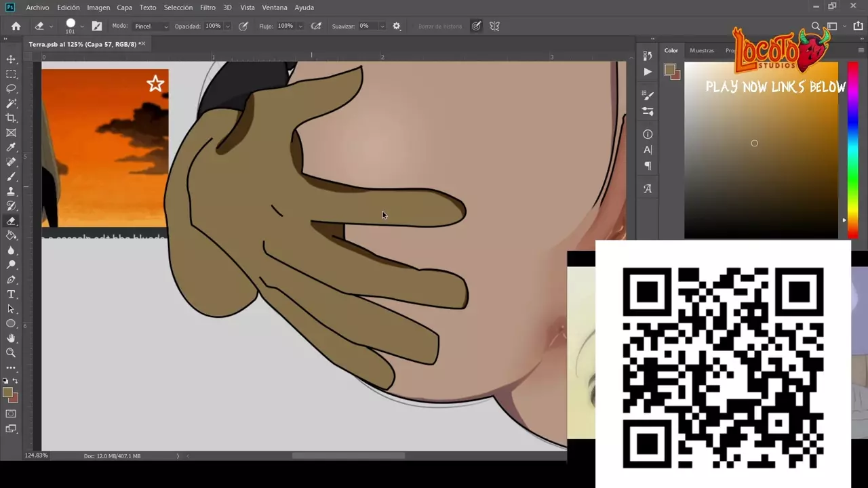This screenshot has width=868, height=488.
Task: Click the Zoom tool magnifier
Action: [x=11, y=353]
